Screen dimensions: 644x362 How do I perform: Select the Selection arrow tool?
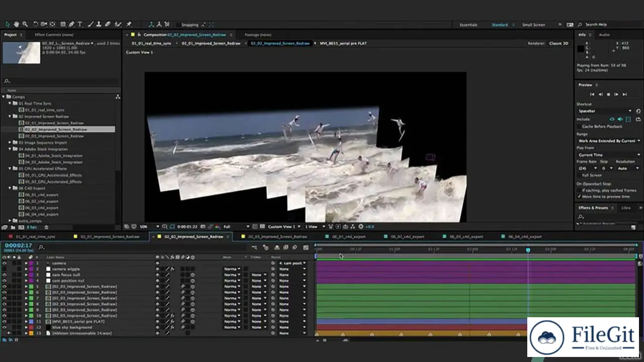click(x=7, y=24)
